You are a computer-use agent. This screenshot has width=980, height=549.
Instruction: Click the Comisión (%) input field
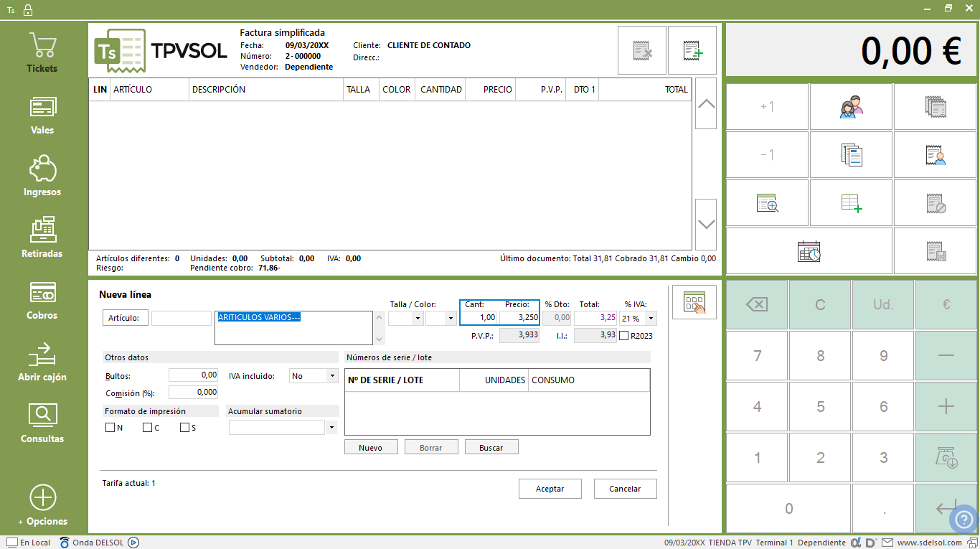coord(193,392)
